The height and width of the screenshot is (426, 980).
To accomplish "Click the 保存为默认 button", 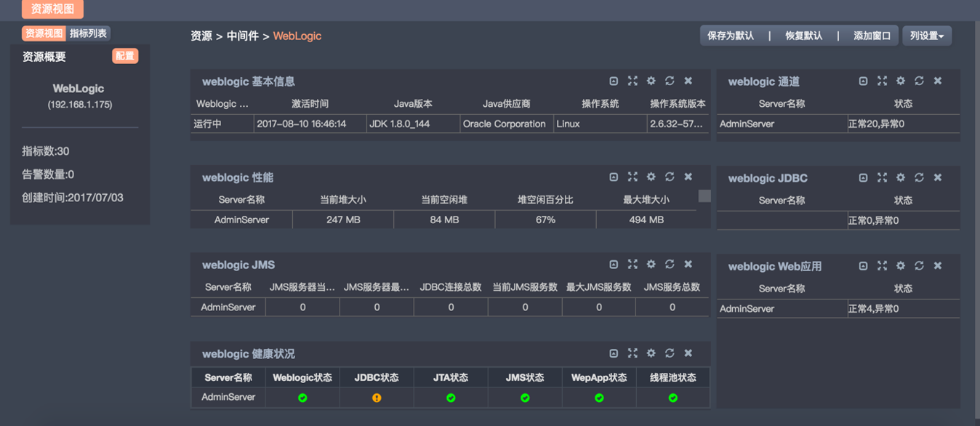I will pos(731,36).
